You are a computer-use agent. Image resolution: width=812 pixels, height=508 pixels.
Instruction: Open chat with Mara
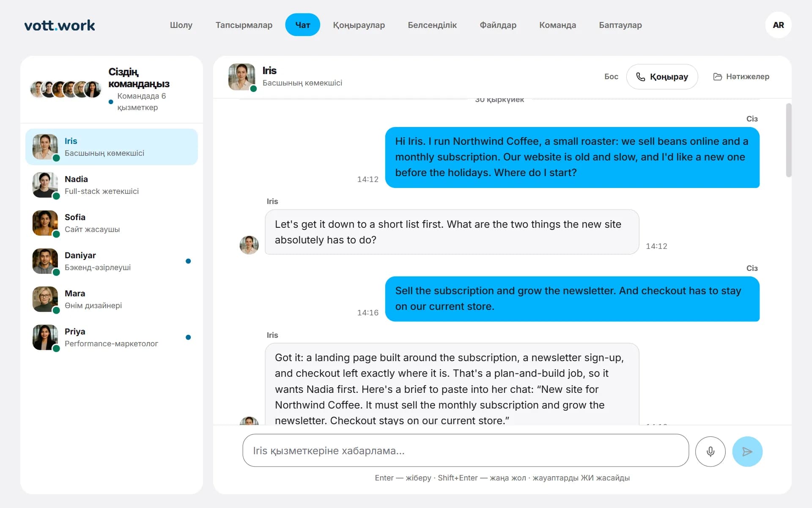112,299
